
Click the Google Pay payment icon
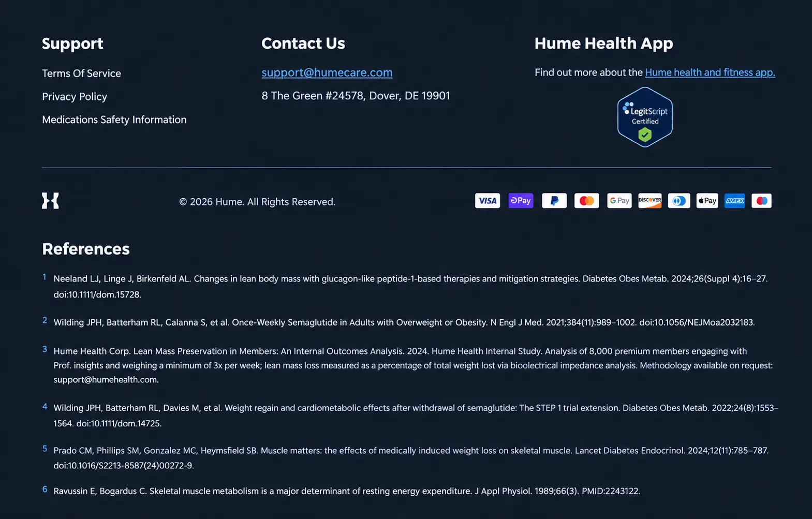tap(619, 201)
